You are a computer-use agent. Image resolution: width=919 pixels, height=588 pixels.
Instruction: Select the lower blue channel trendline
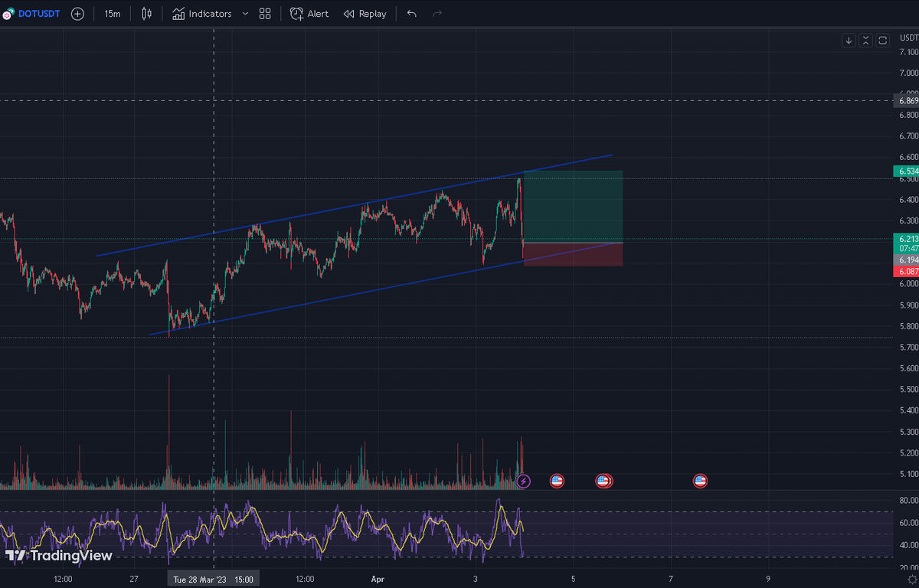click(383, 289)
